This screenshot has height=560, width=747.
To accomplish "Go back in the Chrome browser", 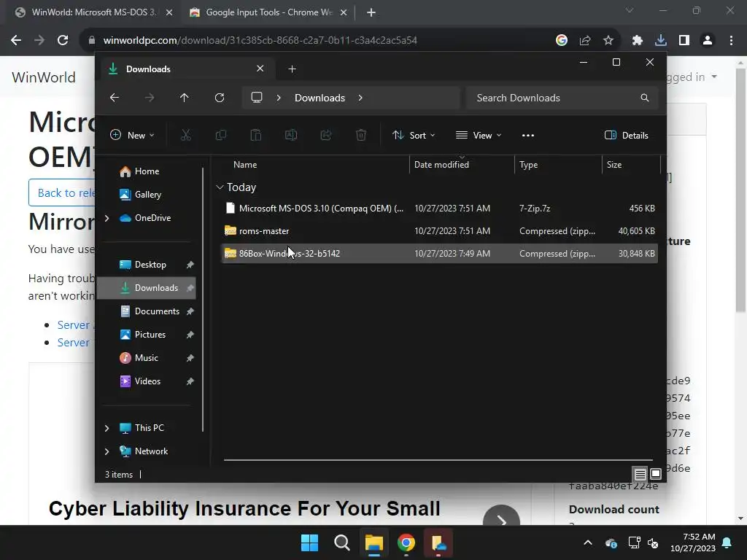I will coord(16,40).
